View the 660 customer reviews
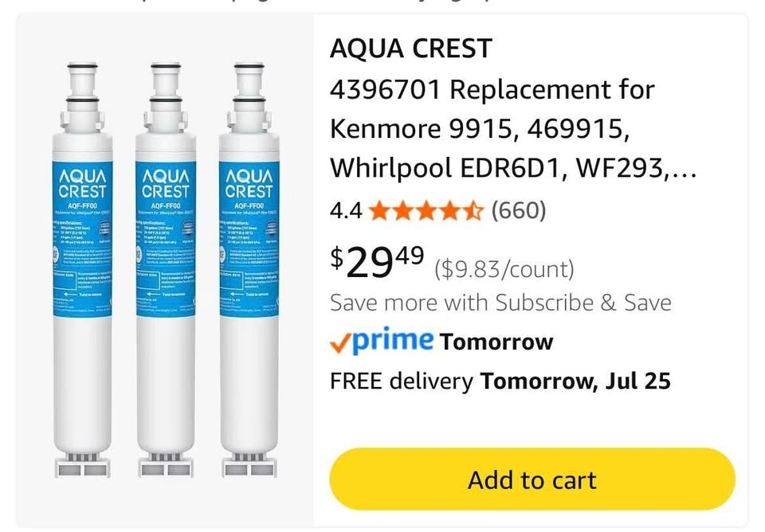Viewport: 765px width, 532px height. pos(519,211)
